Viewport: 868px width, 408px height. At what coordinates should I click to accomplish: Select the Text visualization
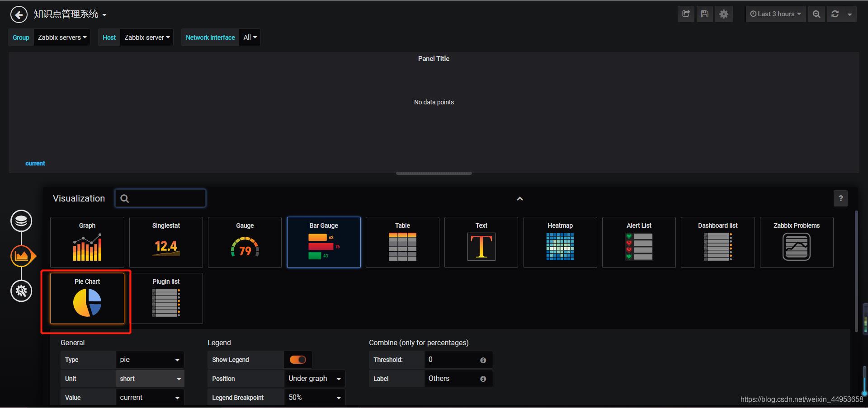[x=481, y=242]
